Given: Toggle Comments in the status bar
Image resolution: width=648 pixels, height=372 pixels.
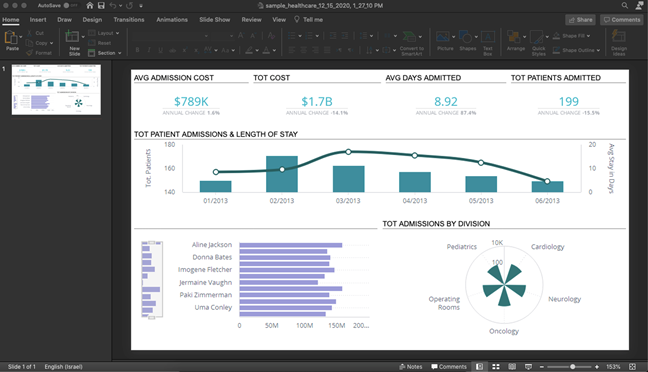Looking at the screenshot, I should tap(449, 367).
